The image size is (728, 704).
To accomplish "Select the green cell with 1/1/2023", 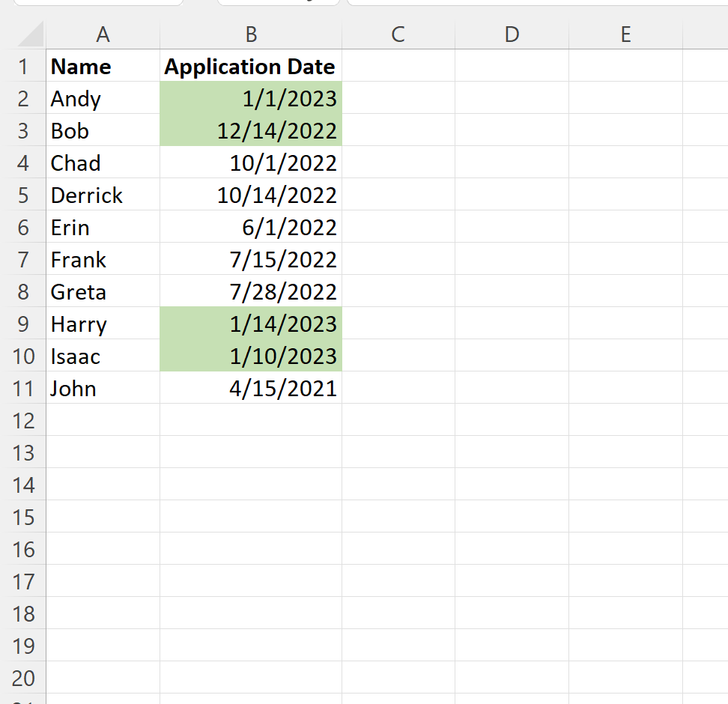I will pyautogui.click(x=251, y=97).
